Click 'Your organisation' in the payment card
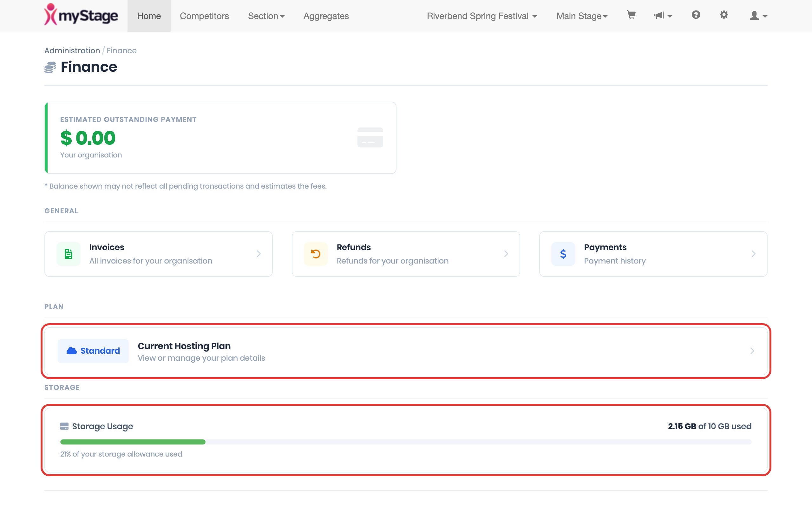The width and height of the screenshot is (812, 508). [91, 155]
